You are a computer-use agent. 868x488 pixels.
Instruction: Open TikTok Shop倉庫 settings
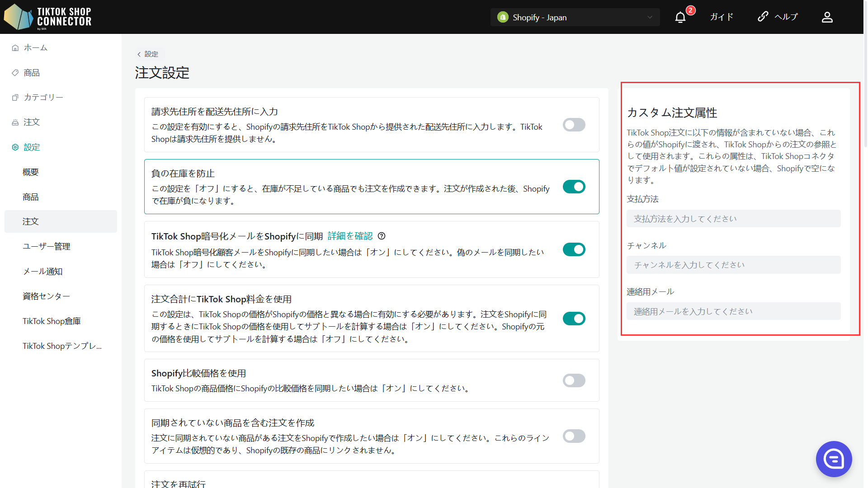click(x=52, y=321)
